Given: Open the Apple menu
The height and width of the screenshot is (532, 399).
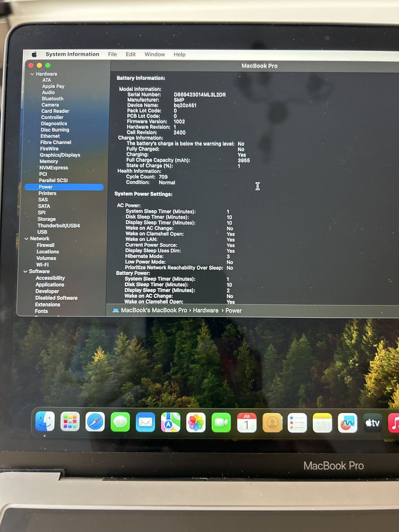Looking at the screenshot, I should tap(34, 54).
